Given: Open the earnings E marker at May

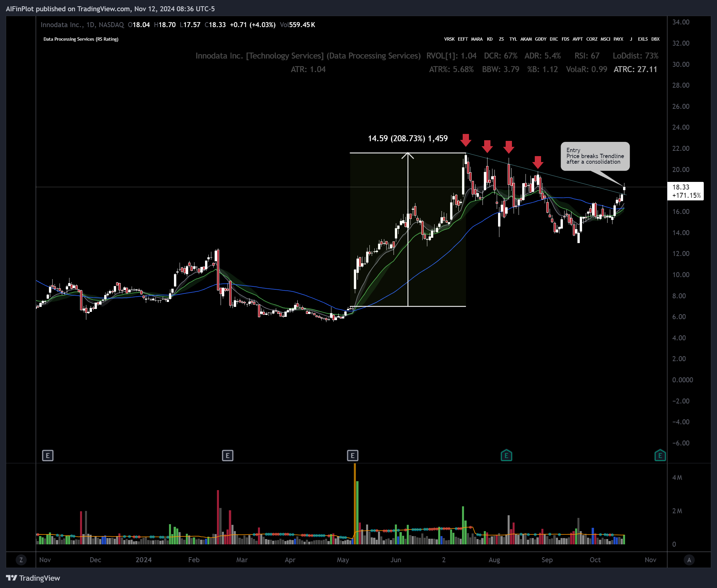Looking at the screenshot, I should pyautogui.click(x=353, y=456).
